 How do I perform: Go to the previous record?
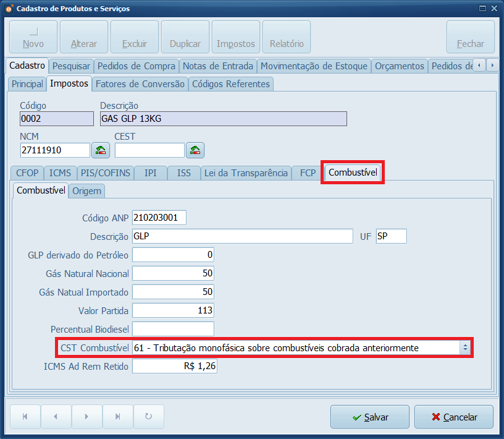pos(56,417)
